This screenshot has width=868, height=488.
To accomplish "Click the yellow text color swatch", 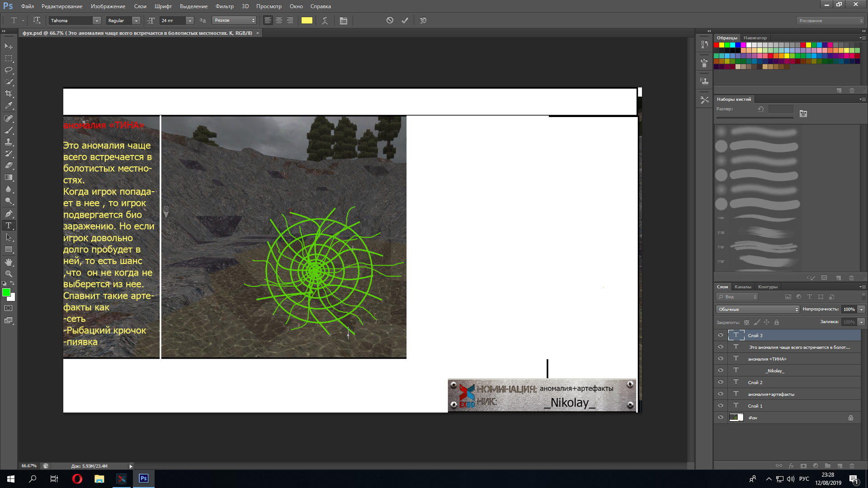I will pyautogui.click(x=307, y=20).
